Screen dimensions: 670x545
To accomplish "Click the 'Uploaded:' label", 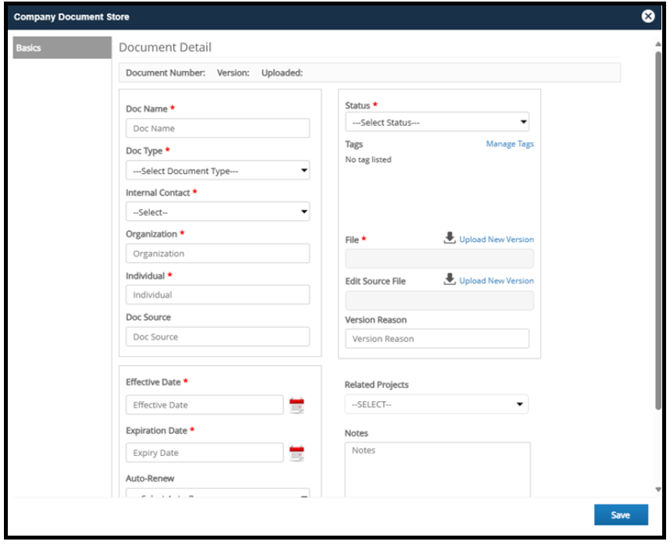I will pos(282,73).
